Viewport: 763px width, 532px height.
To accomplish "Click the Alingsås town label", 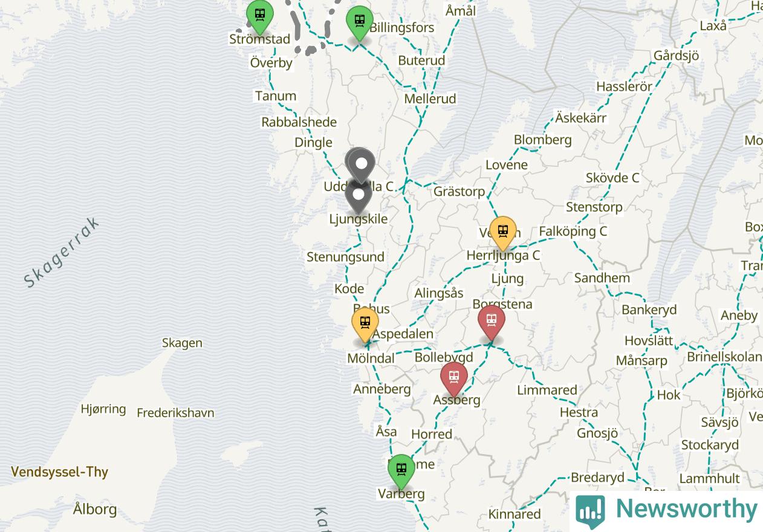I will 439,293.
